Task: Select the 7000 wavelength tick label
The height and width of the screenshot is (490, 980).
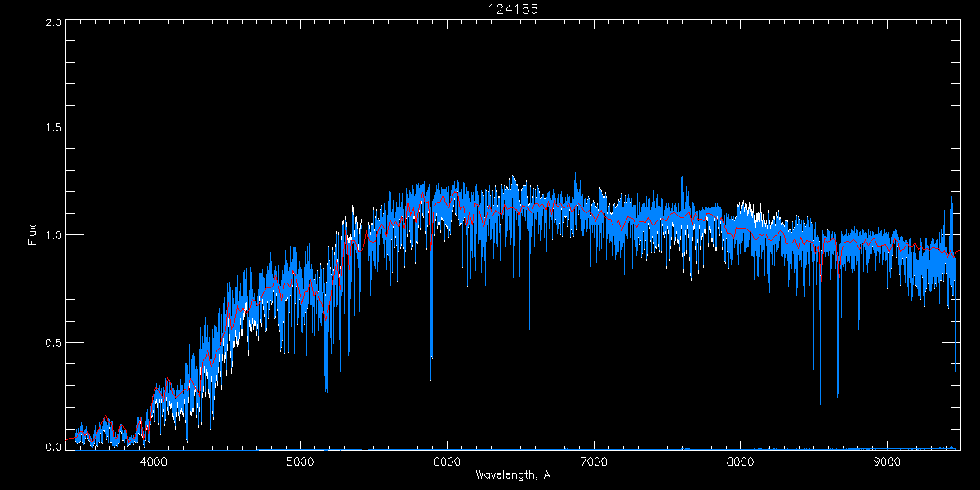Action: click(x=594, y=461)
